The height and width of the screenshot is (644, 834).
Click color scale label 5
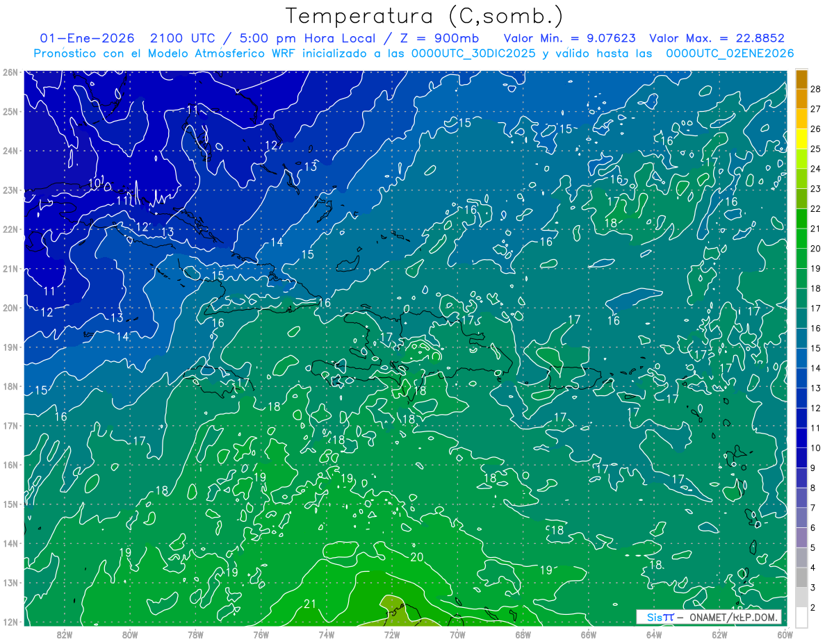pyautogui.click(x=812, y=547)
